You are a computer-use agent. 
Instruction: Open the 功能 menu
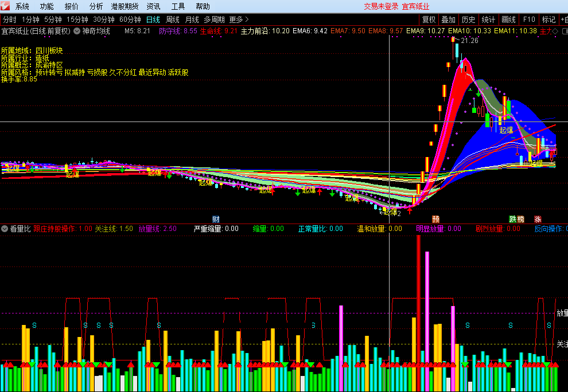46,6
